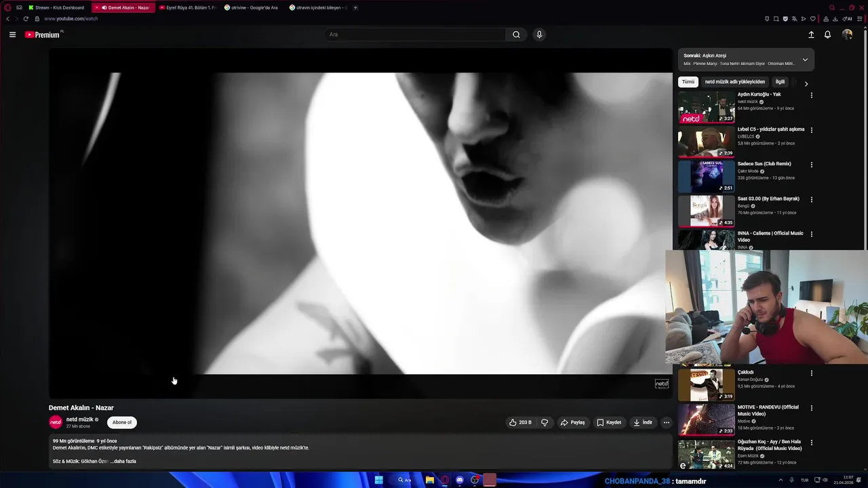Select the İlgili filter chip

click(x=780, y=81)
